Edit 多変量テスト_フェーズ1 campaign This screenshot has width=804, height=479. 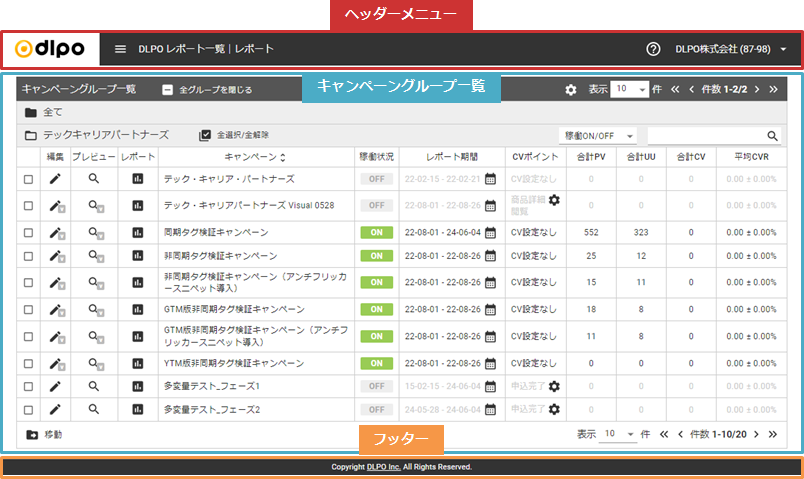tap(55, 386)
